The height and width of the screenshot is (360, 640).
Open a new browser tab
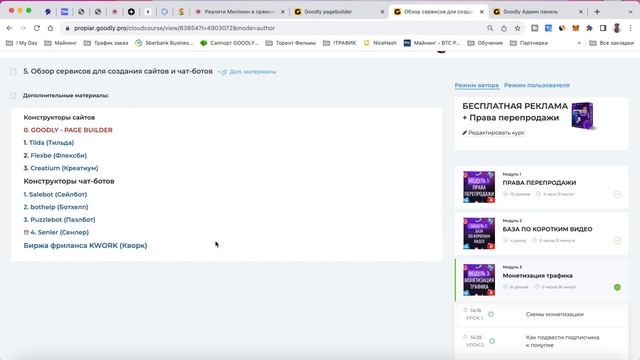[597, 12]
